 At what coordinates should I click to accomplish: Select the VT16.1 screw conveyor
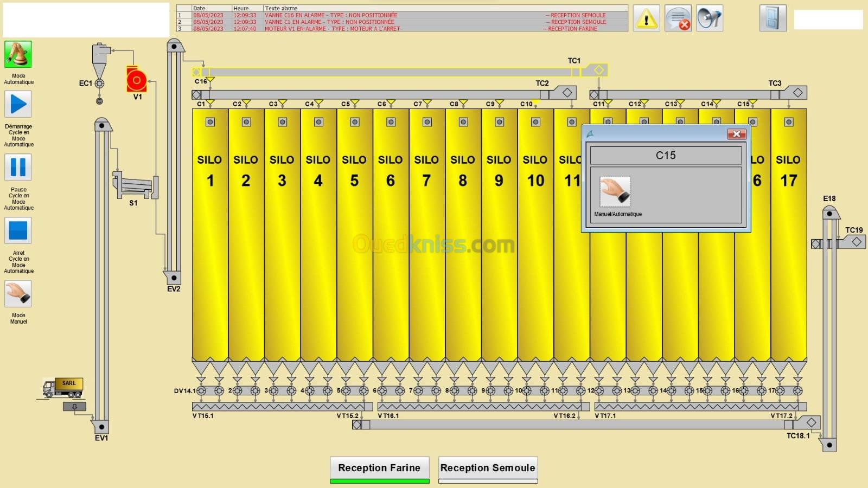click(x=483, y=407)
